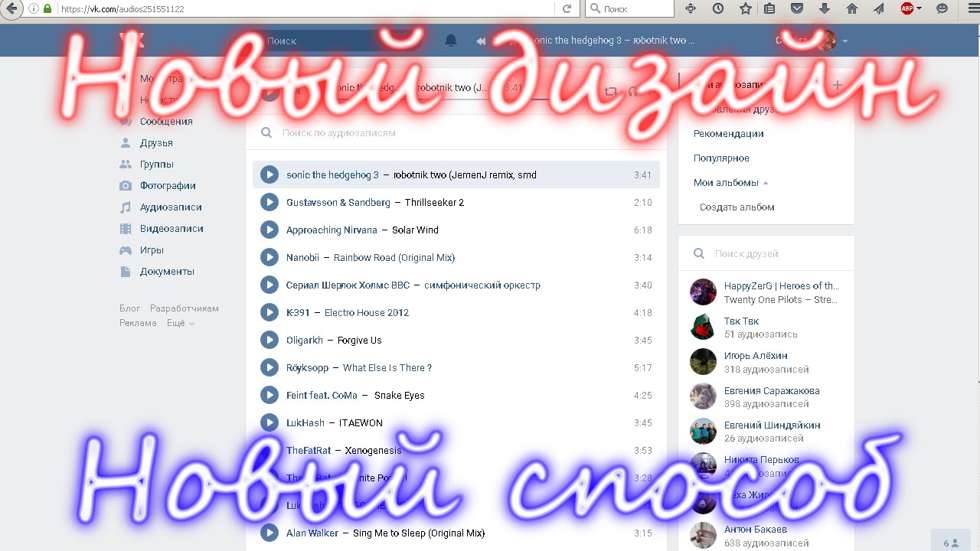Screen dimensions: 980x551
Task: Open the Реклама footer link
Action: click(x=138, y=323)
